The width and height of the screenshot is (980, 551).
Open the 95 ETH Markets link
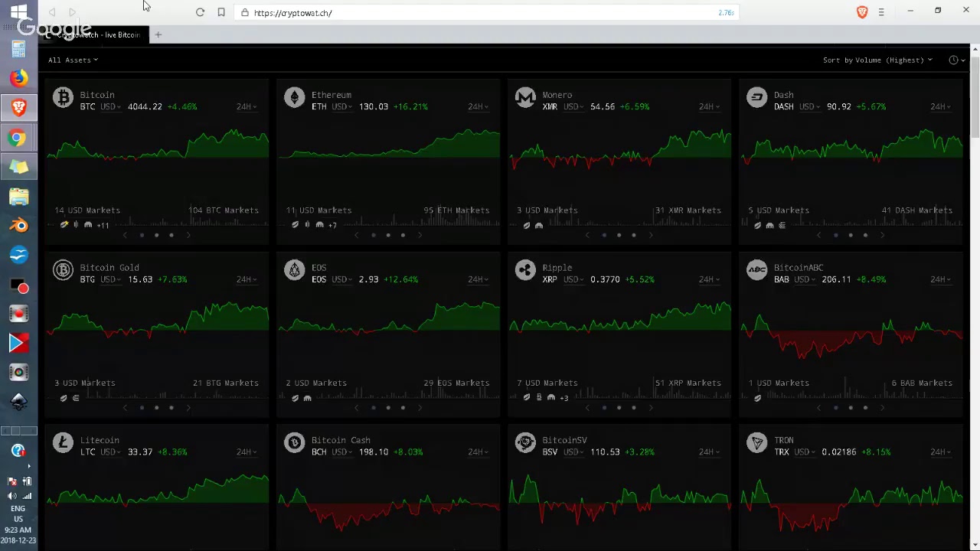[456, 210]
